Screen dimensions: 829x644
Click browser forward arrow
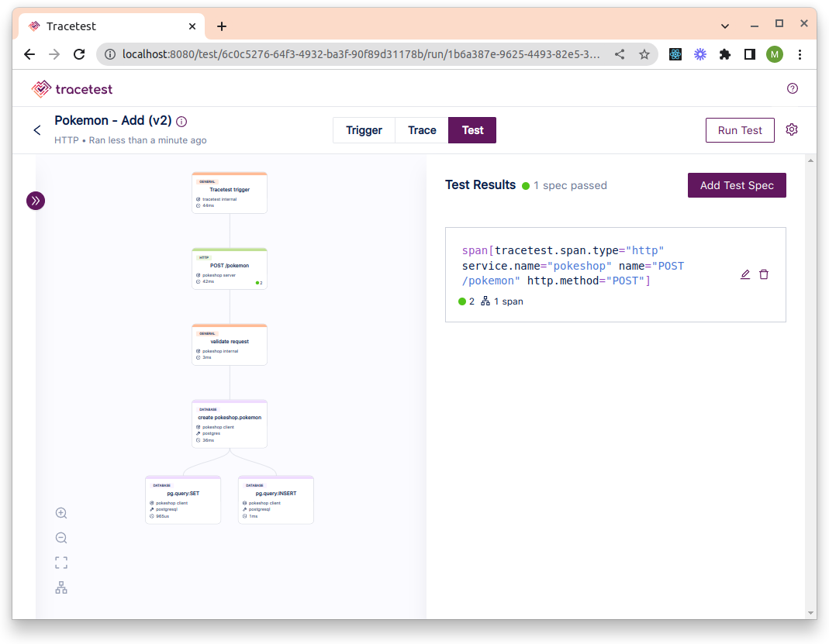[x=54, y=54]
